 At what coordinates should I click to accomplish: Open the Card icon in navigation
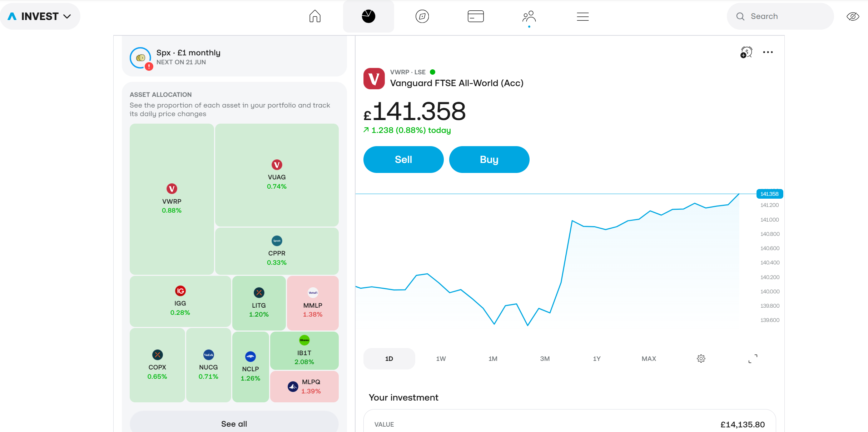476,16
